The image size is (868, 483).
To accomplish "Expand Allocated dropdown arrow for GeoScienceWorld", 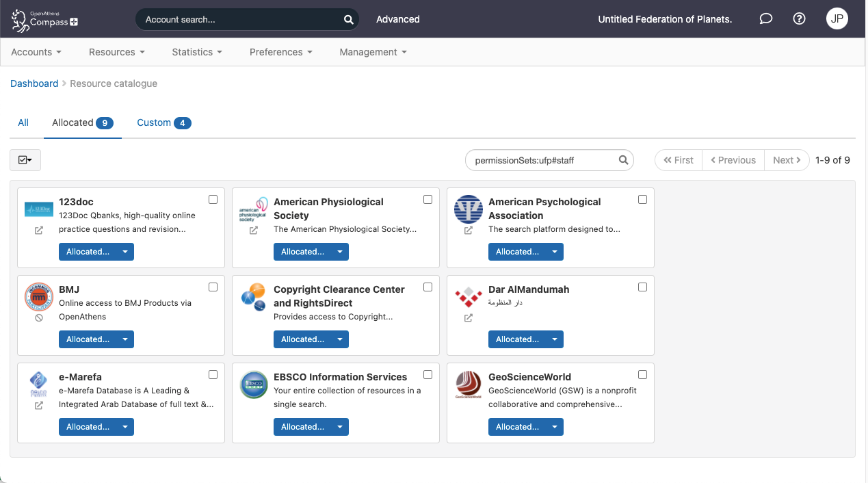I will coord(555,427).
